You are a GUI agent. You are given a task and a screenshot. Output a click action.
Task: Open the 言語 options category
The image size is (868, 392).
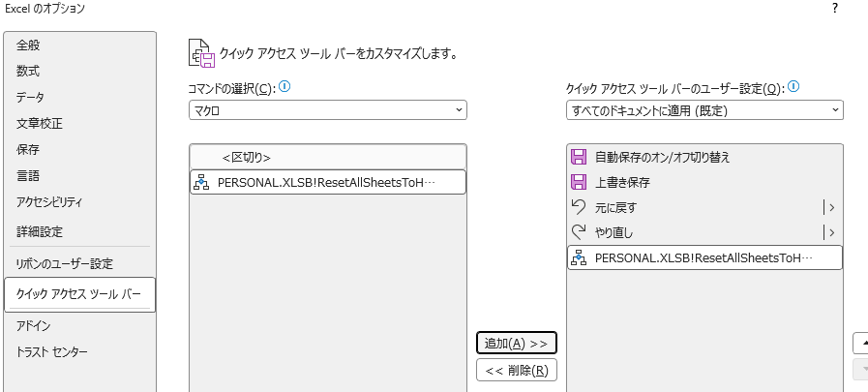[x=79, y=176]
